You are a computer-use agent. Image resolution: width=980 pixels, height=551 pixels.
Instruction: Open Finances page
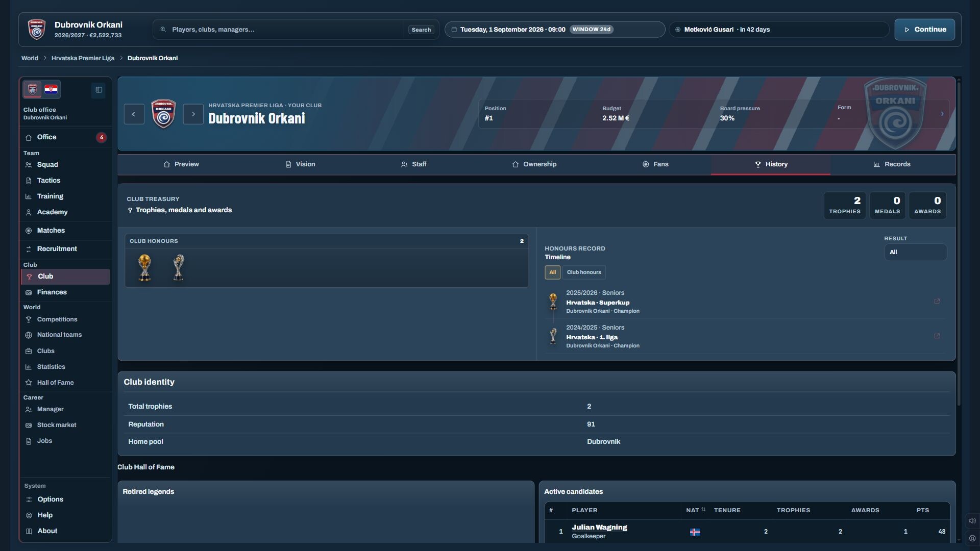(65, 292)
